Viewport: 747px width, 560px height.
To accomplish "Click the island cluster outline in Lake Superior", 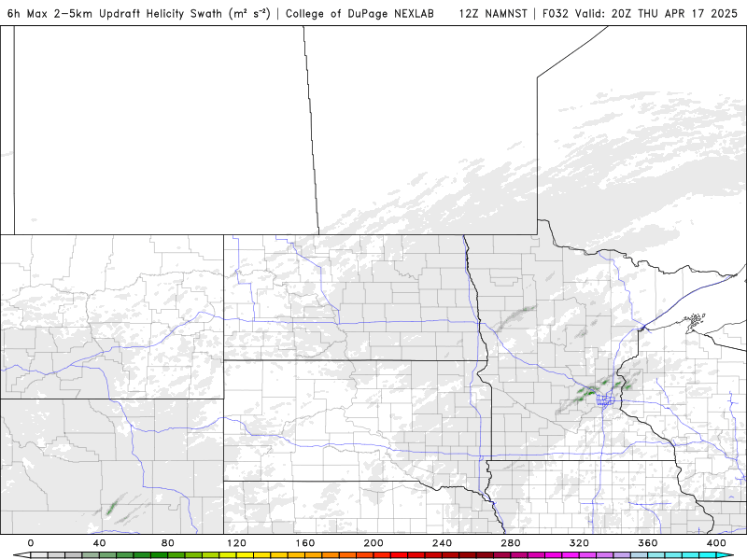I will [694, 322].
